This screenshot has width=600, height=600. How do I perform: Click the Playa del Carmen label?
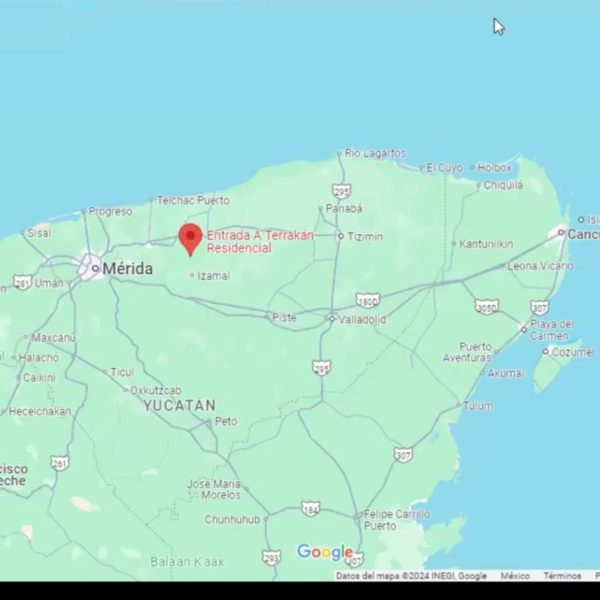pos(552,330)
